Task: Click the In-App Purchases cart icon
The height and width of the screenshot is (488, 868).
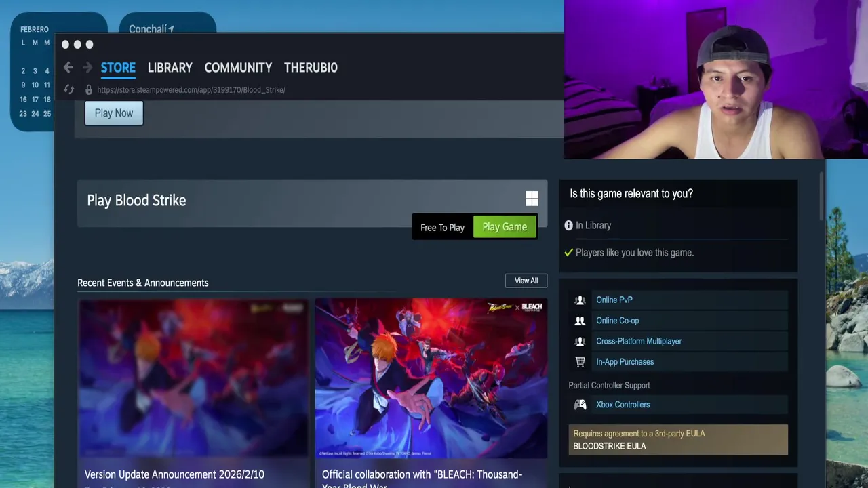Action: click(580, 362)
